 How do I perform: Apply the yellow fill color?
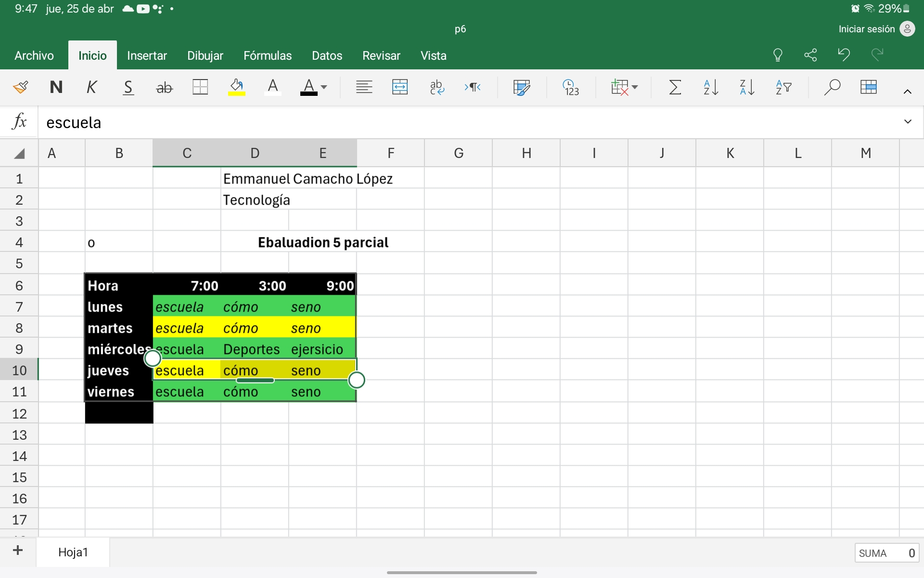(236, 87)
